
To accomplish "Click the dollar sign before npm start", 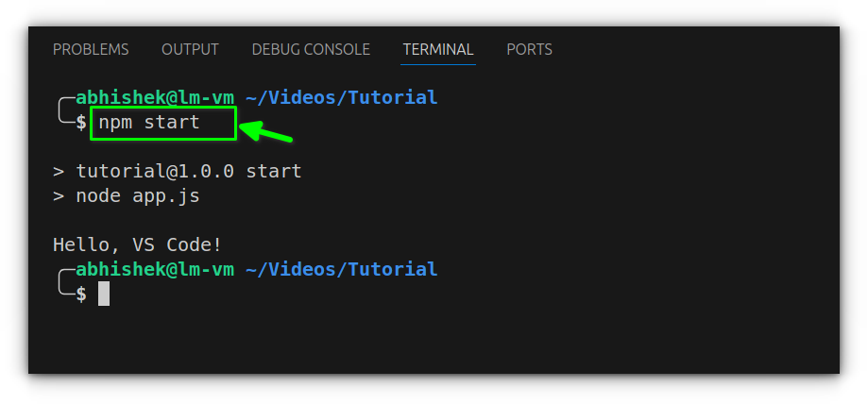I will pyautogui.click(x=81, y=123).
